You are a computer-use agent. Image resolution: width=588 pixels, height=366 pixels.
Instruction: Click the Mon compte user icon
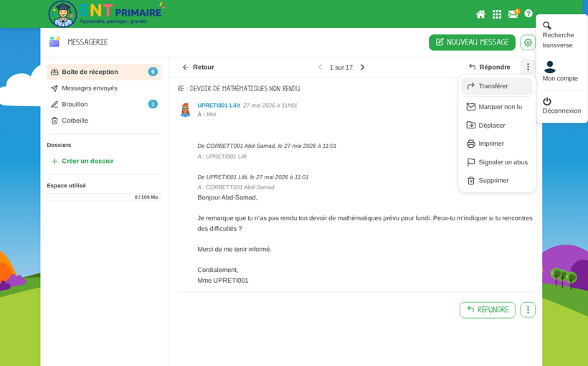(550, 67)
